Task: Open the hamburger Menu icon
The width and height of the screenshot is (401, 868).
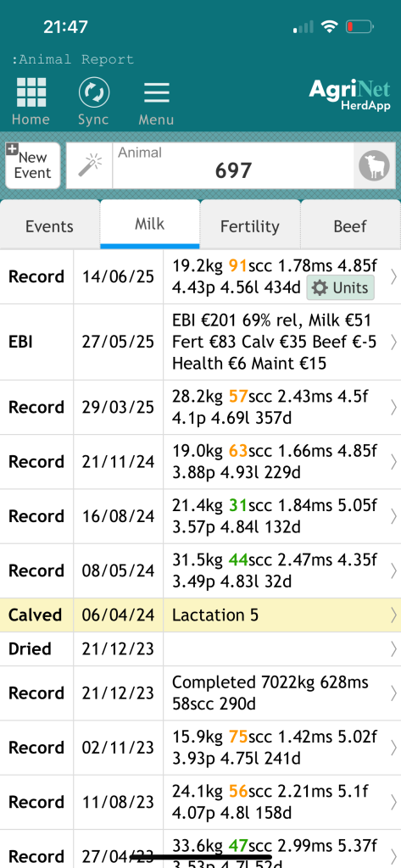Action: point(157,92)
